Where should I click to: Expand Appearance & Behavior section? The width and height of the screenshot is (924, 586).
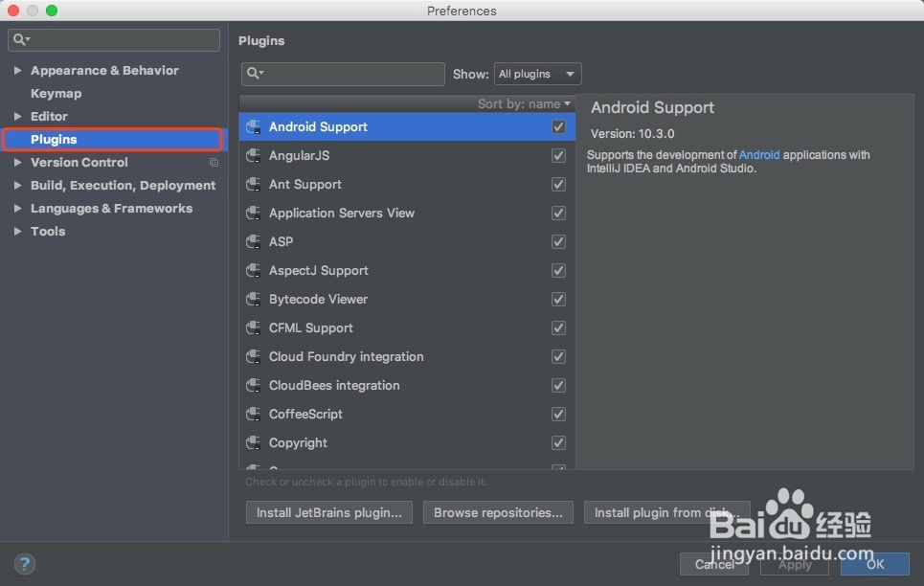tap(17, 70)
